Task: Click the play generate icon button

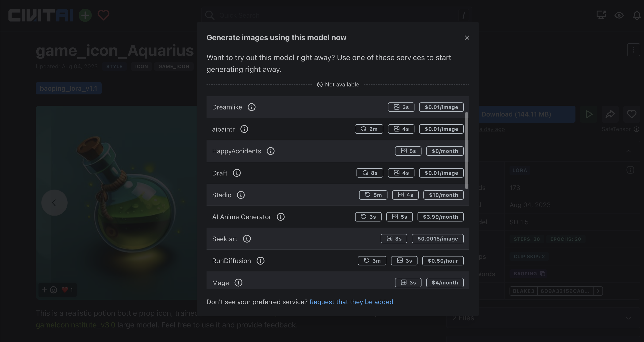Action: 589,114
